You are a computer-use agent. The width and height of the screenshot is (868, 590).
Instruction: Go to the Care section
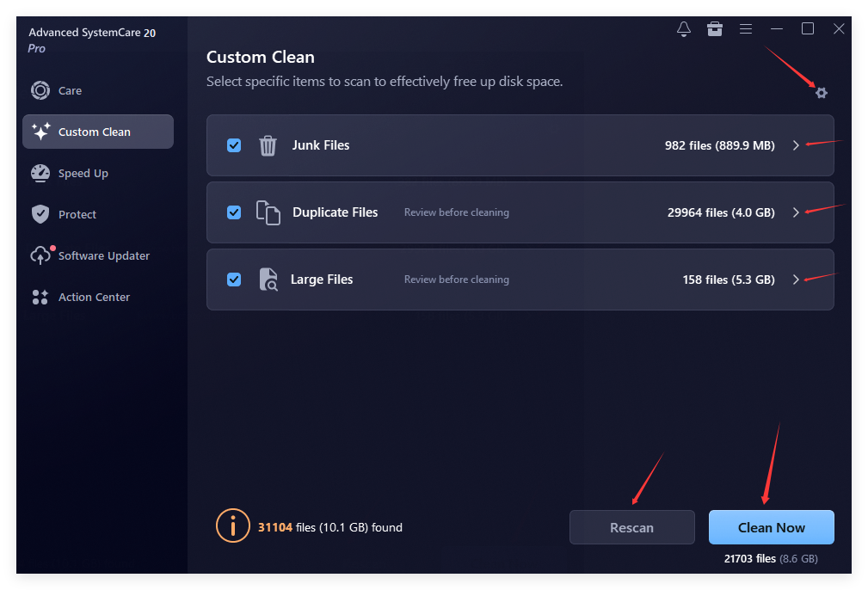click(x=98, y=90)
